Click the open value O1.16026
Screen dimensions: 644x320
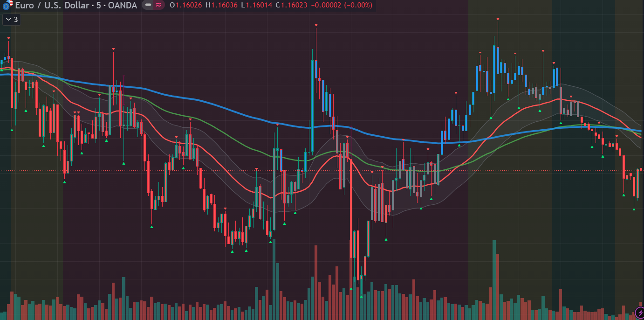(186, 5)
